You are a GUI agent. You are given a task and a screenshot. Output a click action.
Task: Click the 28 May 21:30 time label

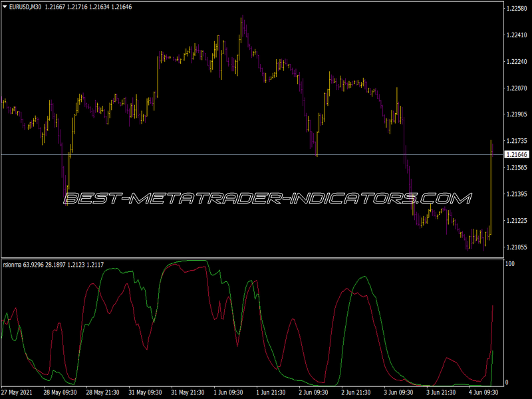coord(102,392)
